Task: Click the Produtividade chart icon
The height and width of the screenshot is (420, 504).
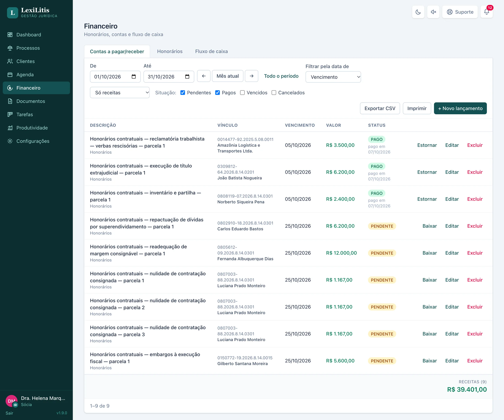Action: click(x=10, y=128)
